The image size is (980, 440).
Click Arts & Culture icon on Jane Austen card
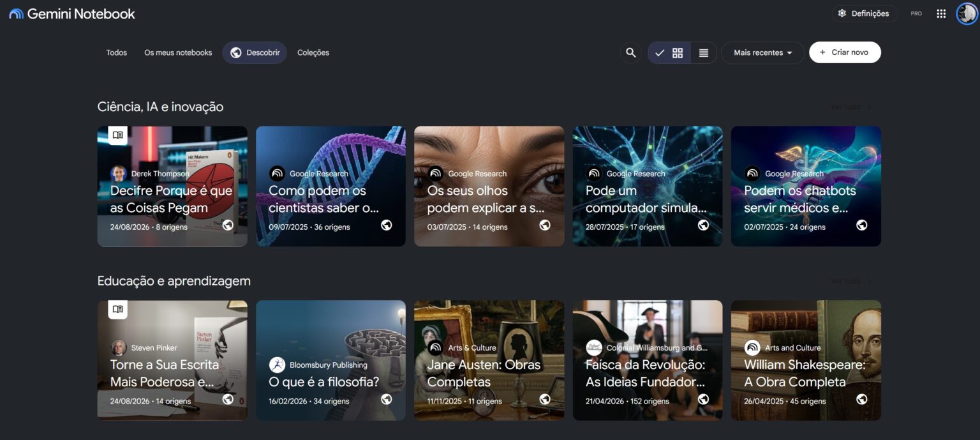pos(435,348)
